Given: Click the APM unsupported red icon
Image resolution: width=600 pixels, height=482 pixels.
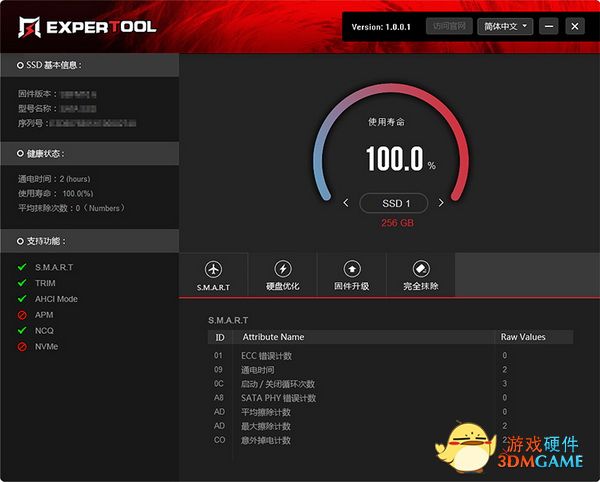Looking at the screenshot, I should (22, 315).
